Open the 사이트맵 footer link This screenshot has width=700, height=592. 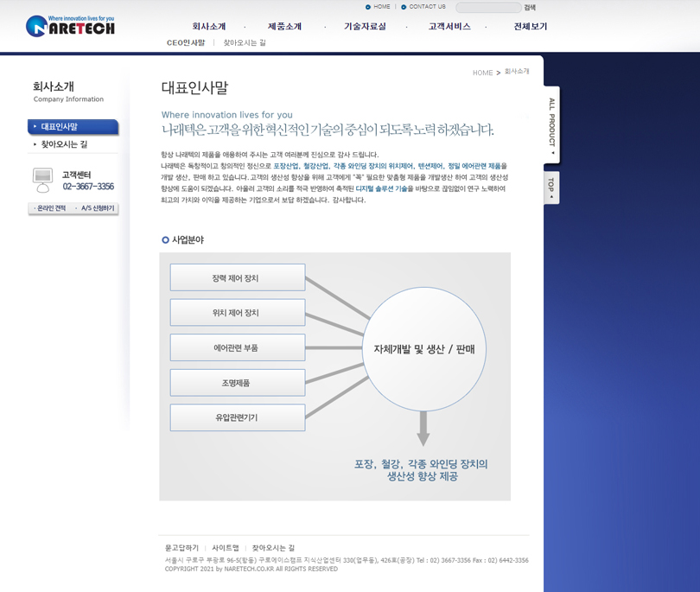tap(225, 548)
